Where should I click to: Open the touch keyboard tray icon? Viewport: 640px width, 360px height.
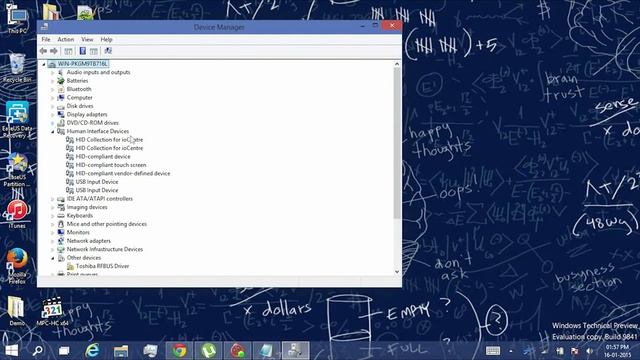[493, 351]
